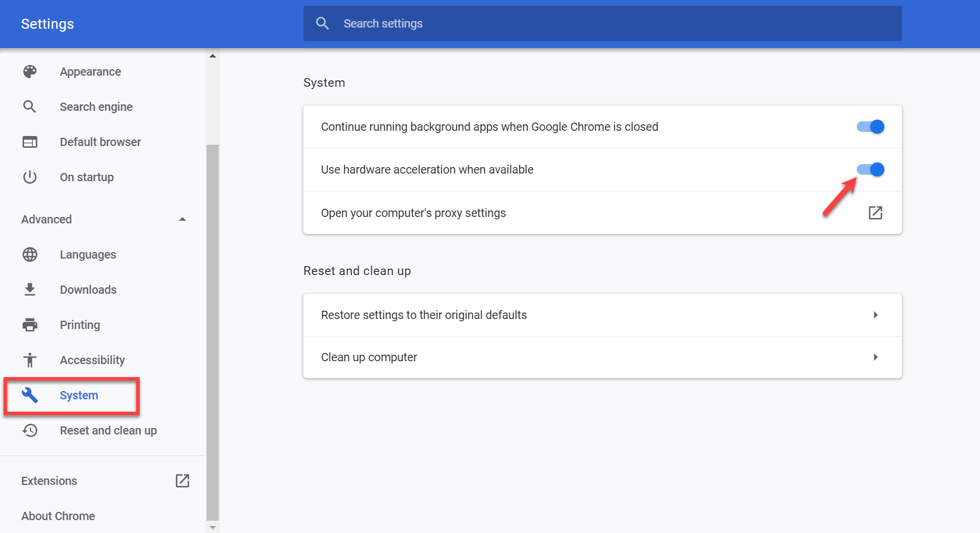The height and width of the screenshot is (533, 980).
Task: Click the Languages globe icon
Action: (30, 254)
